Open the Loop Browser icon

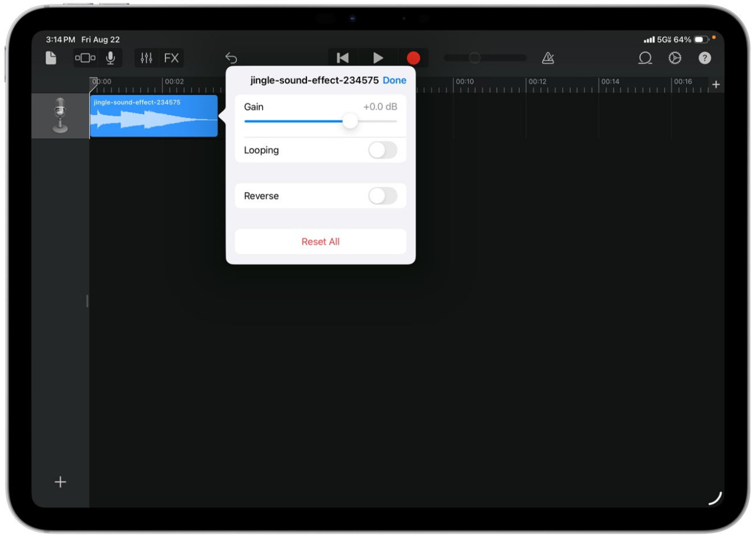(x=645, y=58)
